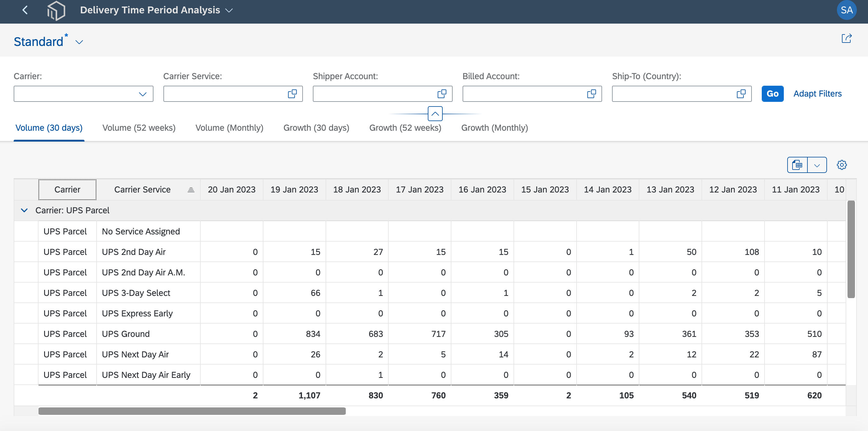Click the table vertical scrollbar thumb
868x431 pixels.
pyautogui.click(x=851, y=249)
